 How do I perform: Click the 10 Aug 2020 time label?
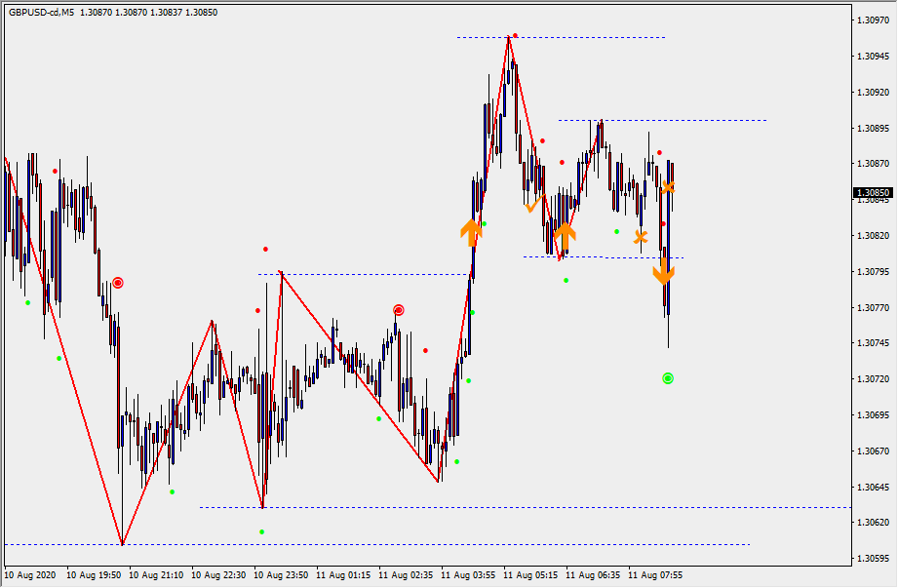(31, 575)
